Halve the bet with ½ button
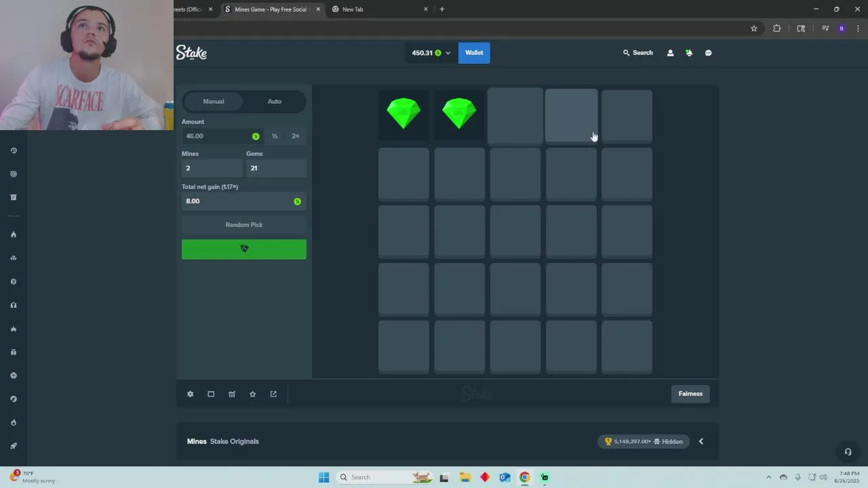This screenshot has height=488, width=868. [275, 136]
